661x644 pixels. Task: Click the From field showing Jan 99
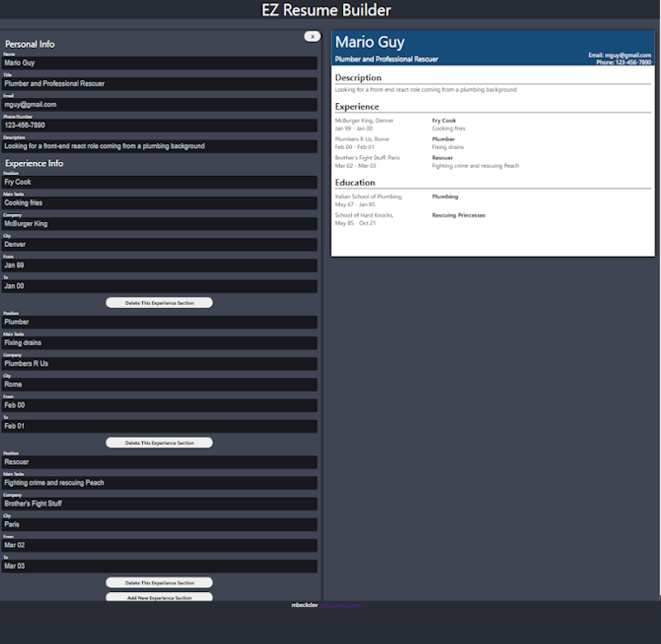159,265
